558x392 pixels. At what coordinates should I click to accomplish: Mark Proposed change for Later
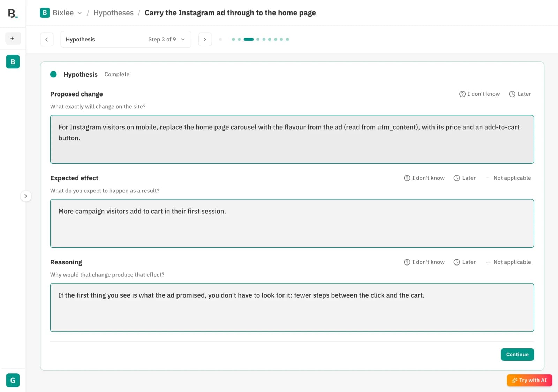pos(520,94)
